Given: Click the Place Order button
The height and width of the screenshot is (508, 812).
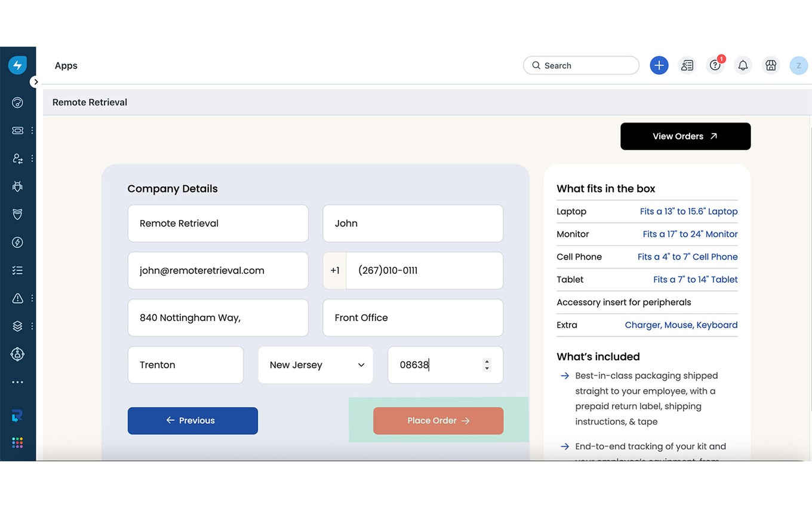Looking at the screenshot, I should (438, 421).
